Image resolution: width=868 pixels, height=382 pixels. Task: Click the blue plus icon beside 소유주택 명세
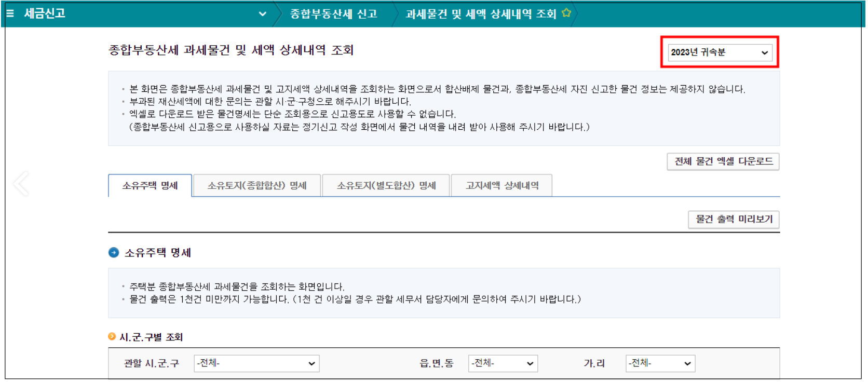pos(114,253)
